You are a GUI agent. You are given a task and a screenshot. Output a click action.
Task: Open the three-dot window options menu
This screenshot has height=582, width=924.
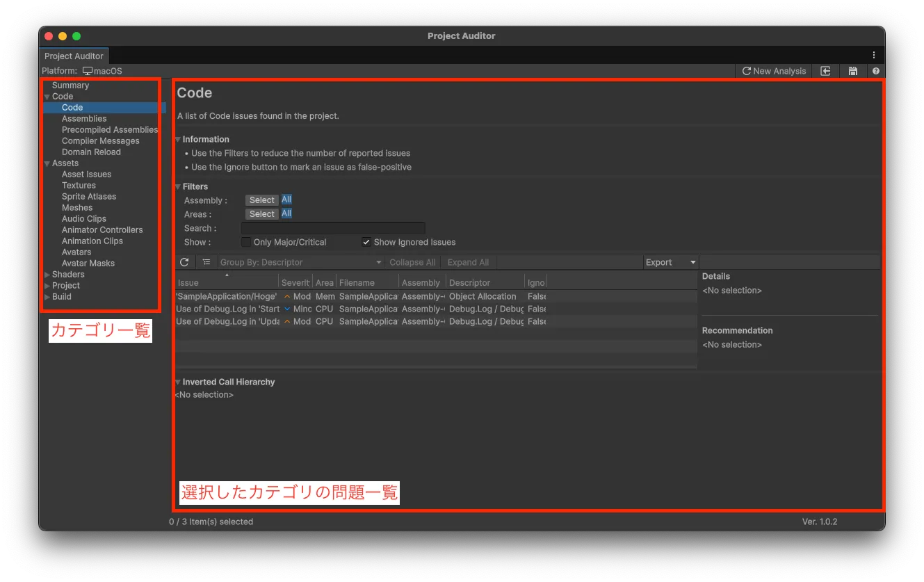(874, 56)
